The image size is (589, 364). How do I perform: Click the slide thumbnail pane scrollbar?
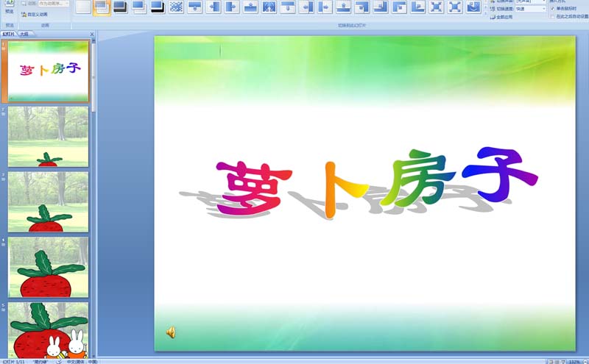click(x=94, y=77)
